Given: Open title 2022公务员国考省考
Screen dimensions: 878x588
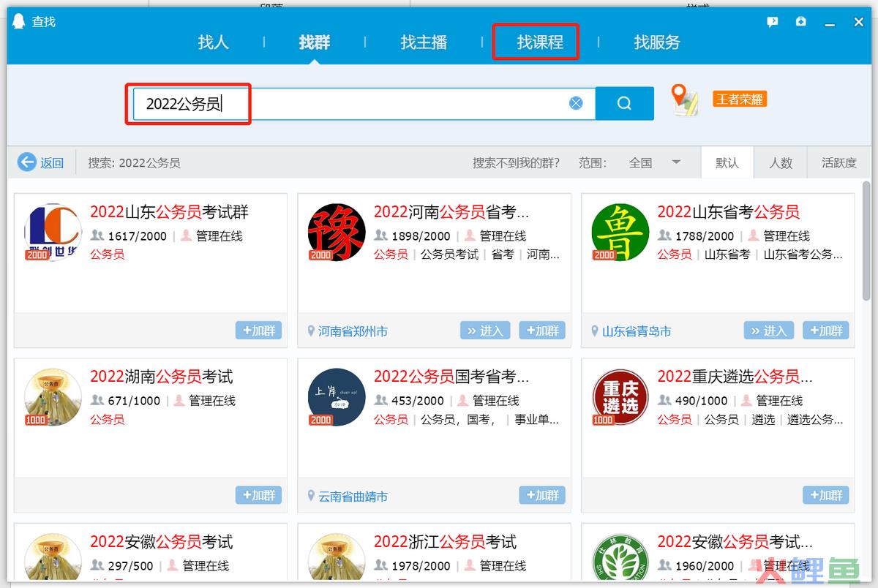Looking at the screenshot, I should pyautogui.click(x=451, y=377).
